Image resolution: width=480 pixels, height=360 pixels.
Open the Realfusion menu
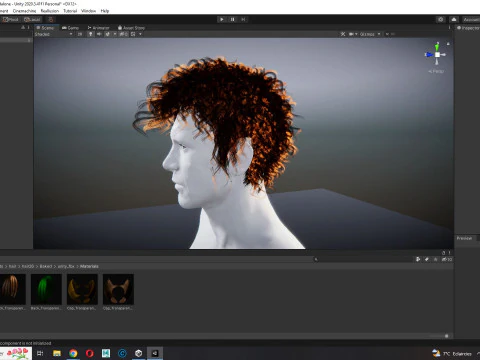tap(50, 11)
